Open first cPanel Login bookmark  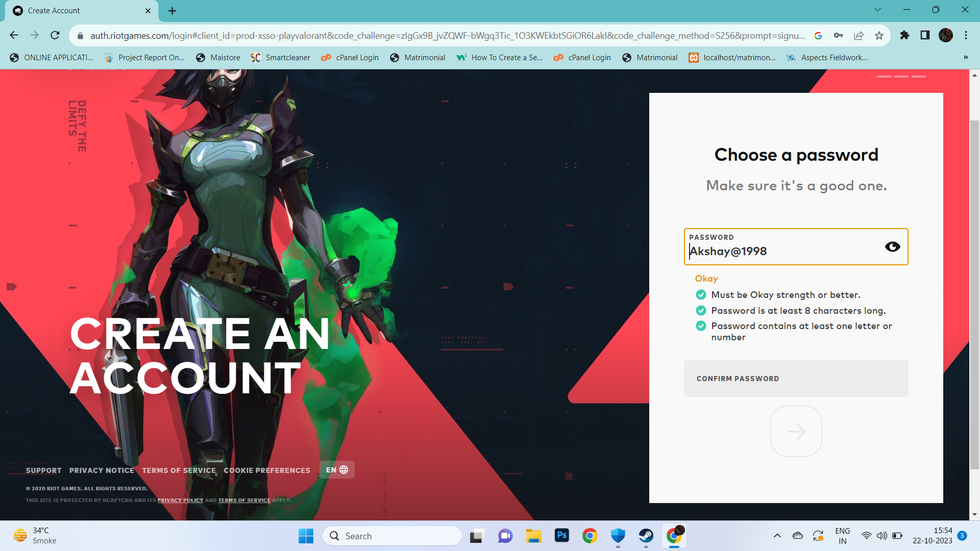[x=350, y=58]
